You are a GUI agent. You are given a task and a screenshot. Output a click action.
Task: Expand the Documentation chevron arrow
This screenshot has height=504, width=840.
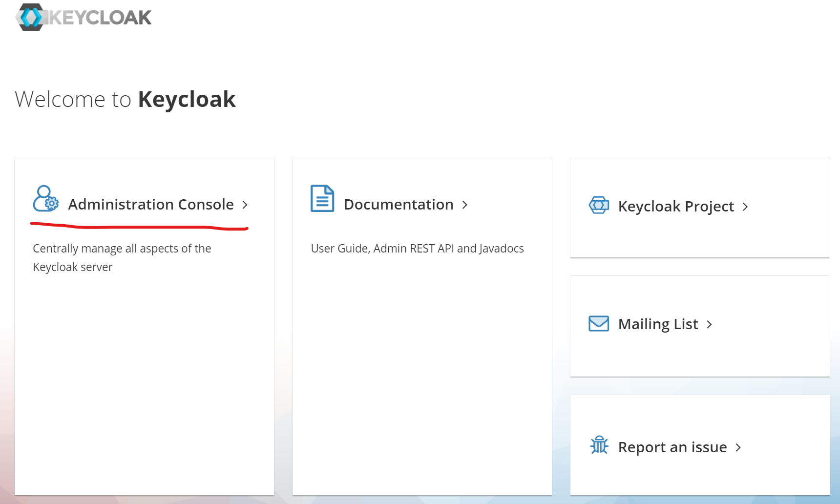pos(464,205)
